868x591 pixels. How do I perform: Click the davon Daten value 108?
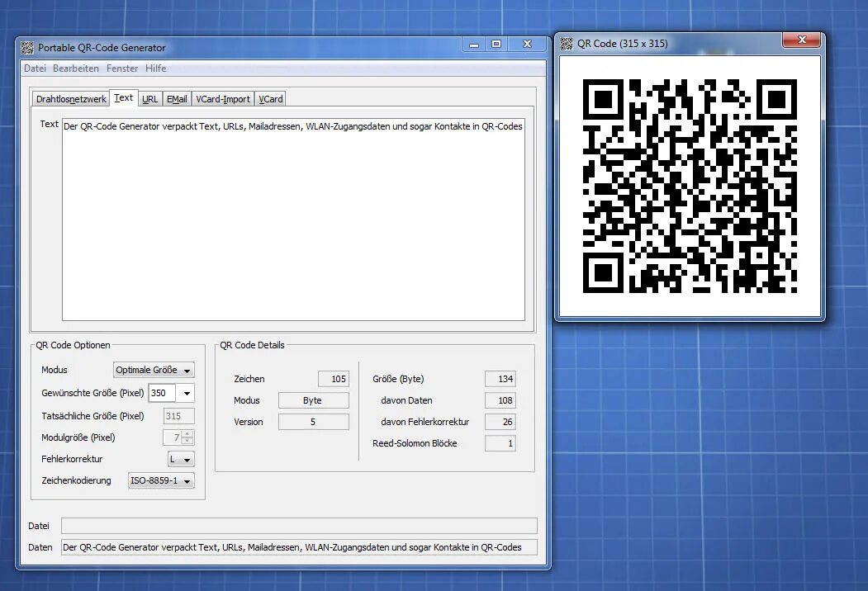500,400
